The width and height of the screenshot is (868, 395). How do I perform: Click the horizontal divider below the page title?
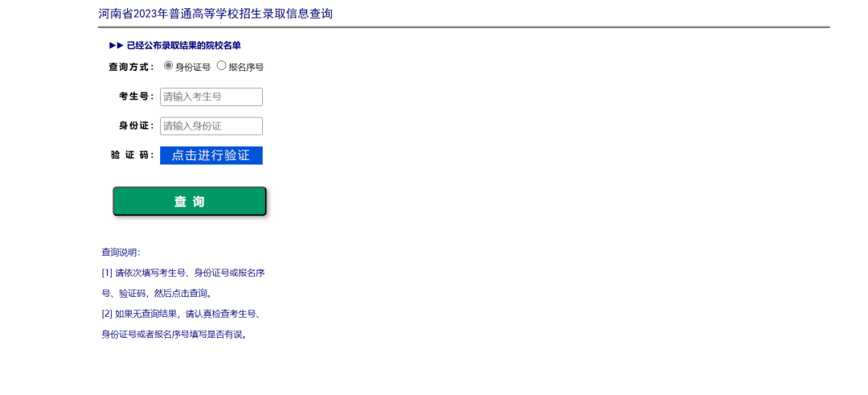pyautogui.click(x=464, y=27)
